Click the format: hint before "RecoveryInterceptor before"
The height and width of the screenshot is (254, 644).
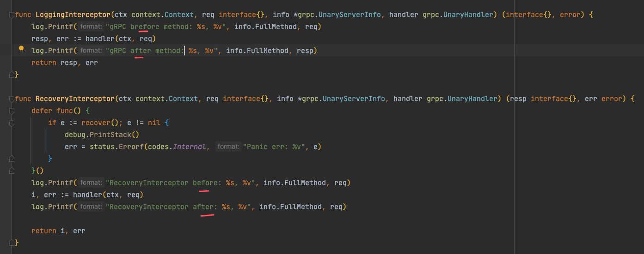coord(91,183)
